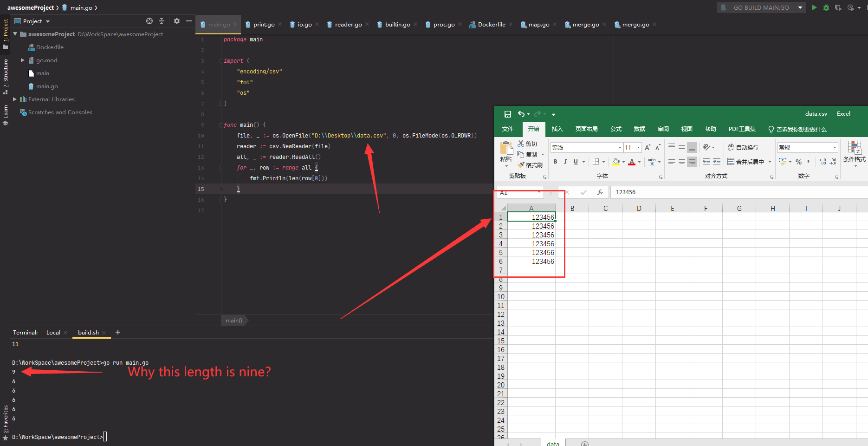
Task: Run the GO BUILD MAIN.GO configuration
Action: [814, 7]
